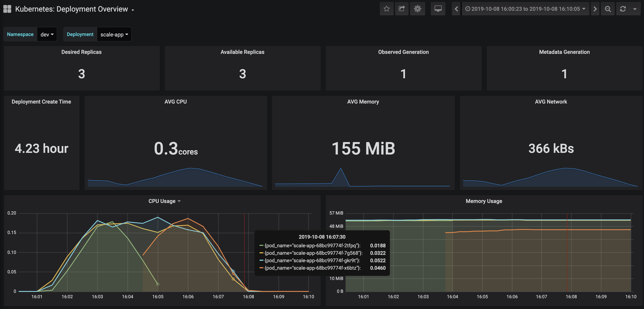644x309 pixels.
Task: Zoom out time range magnifier
Action: click(x=608, y=9)
